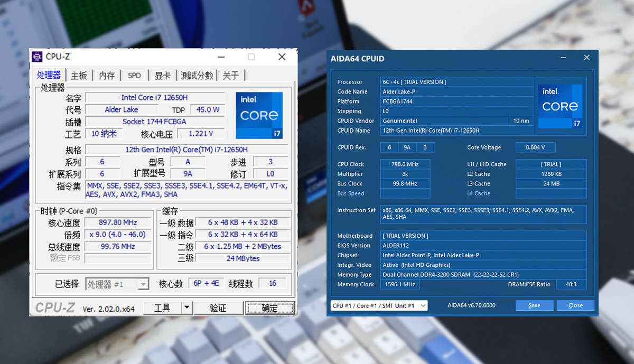Open the 处理器 #1 selection dropdown

(117, 284)
